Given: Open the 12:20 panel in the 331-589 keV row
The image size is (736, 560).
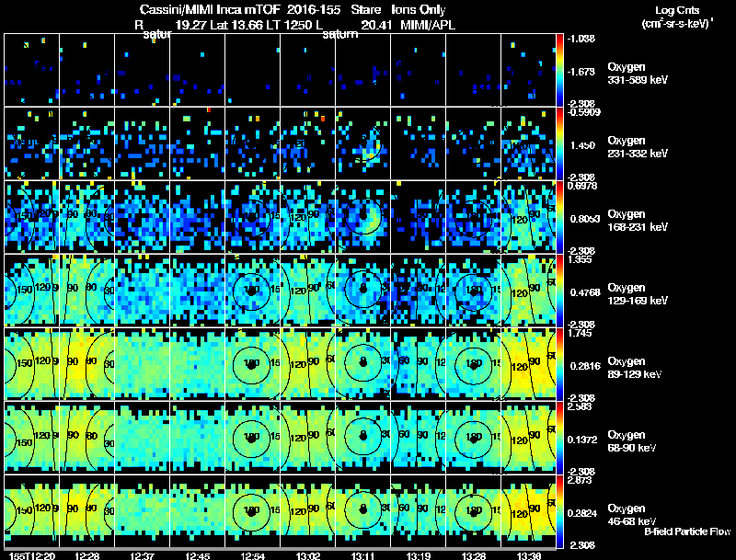Looking at the screenshot, I should pos(32,70).
